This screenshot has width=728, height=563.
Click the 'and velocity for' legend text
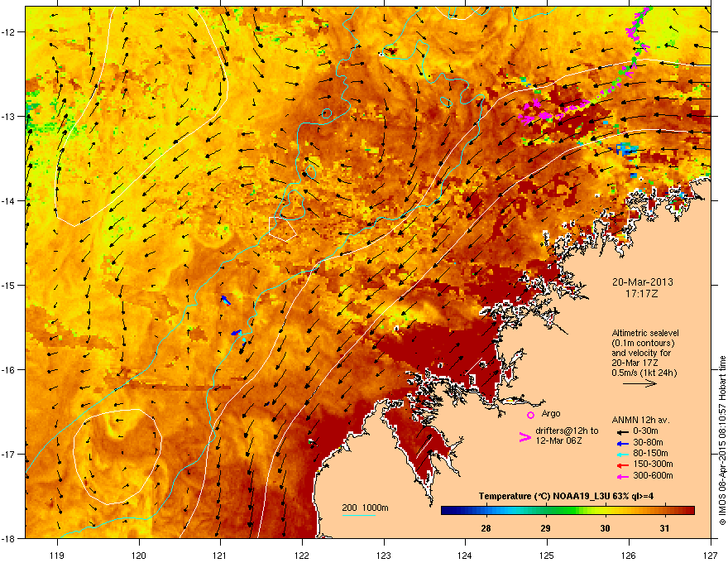640,353
